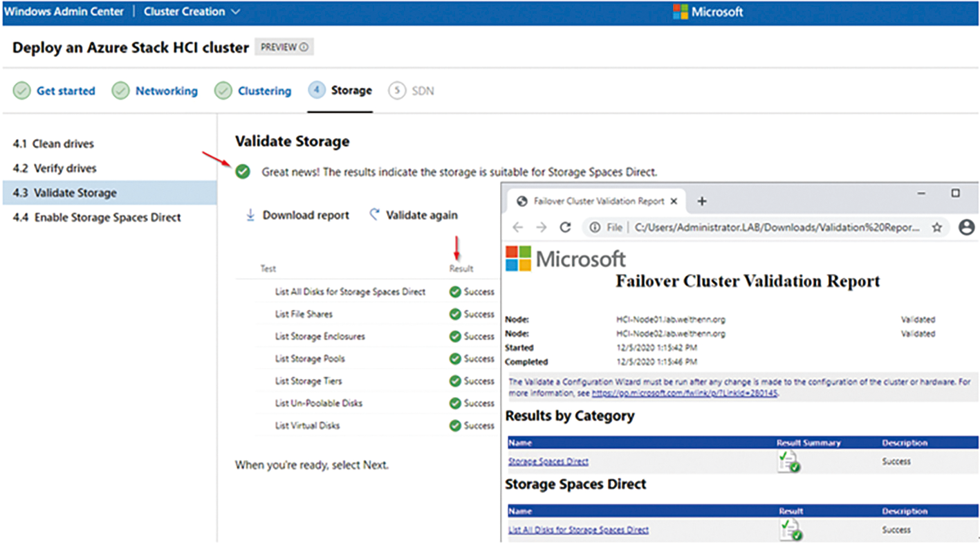Screen dimensions: 980x545
Task: Click success icon for List Storage Pools
Action: click(x=455, y=358)
